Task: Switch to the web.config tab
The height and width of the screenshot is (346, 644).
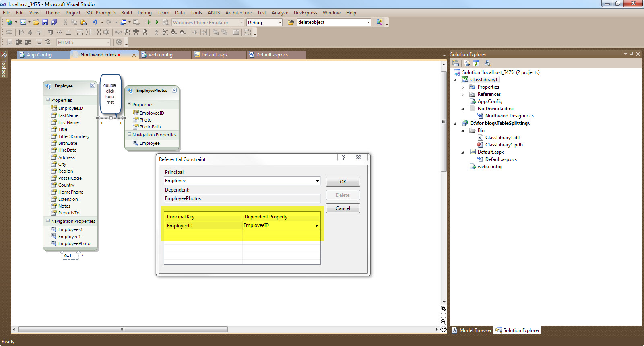Action: [x=165, y=55]
